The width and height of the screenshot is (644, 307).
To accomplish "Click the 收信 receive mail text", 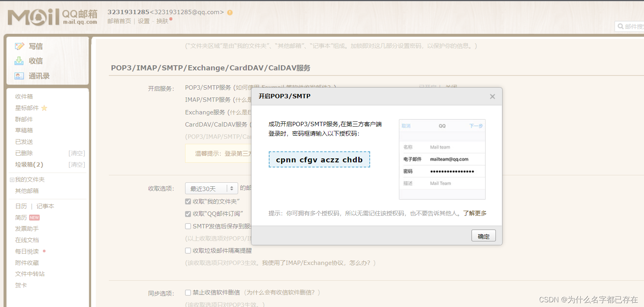I will point(36,61).
